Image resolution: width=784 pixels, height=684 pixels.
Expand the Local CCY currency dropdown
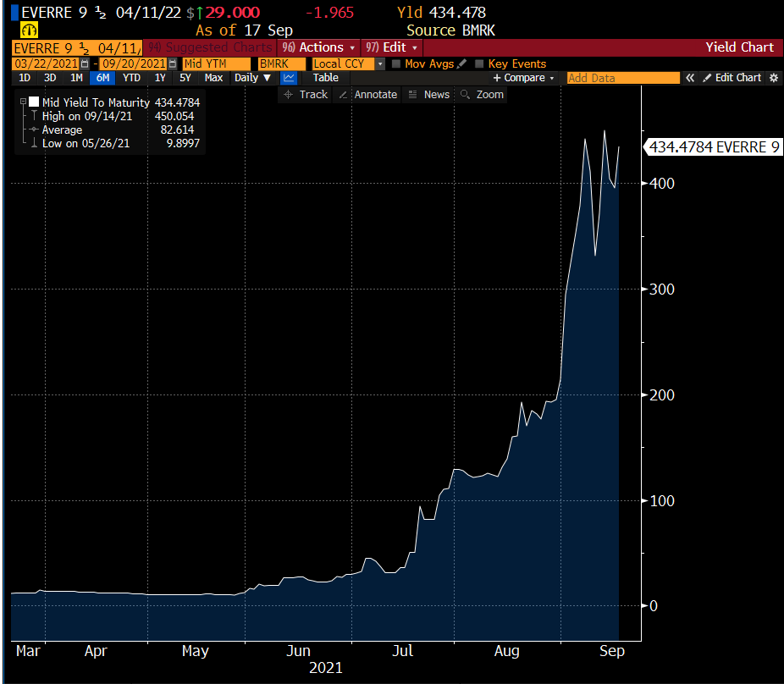click(380, 64)
